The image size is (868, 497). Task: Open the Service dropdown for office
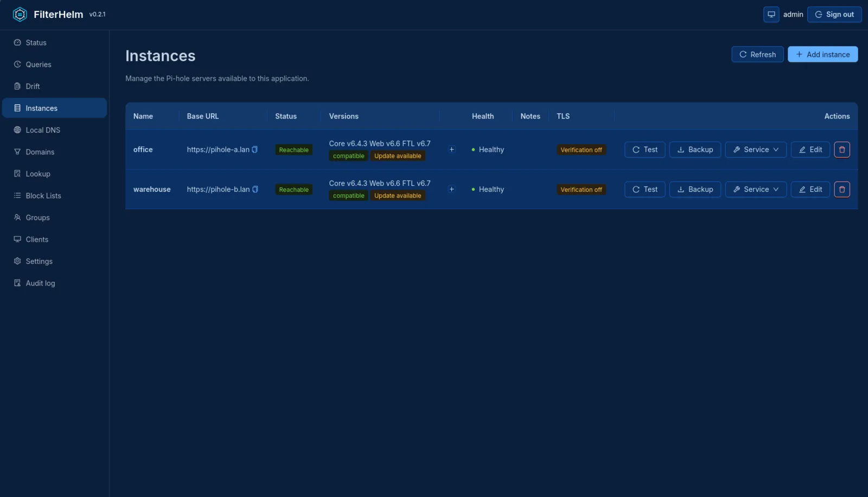tap(756, 150)
